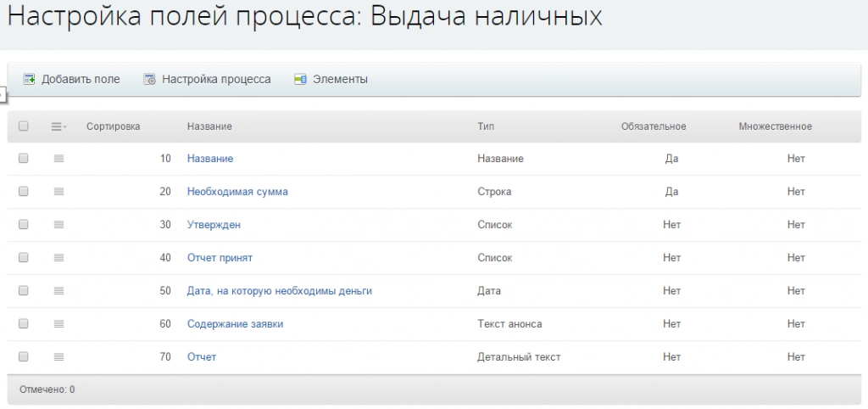The image size is (868, 409).
Task: Click the sort value 60
Action: tap(165, 323)
